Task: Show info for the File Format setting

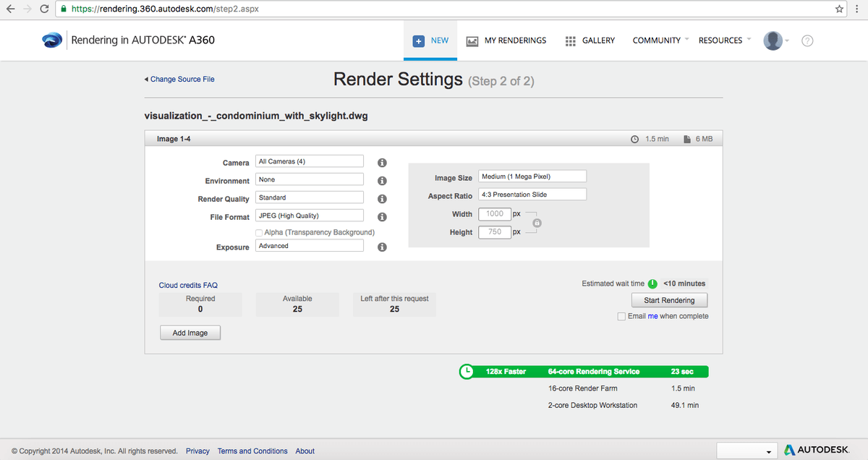Action: tap(383, 216)
